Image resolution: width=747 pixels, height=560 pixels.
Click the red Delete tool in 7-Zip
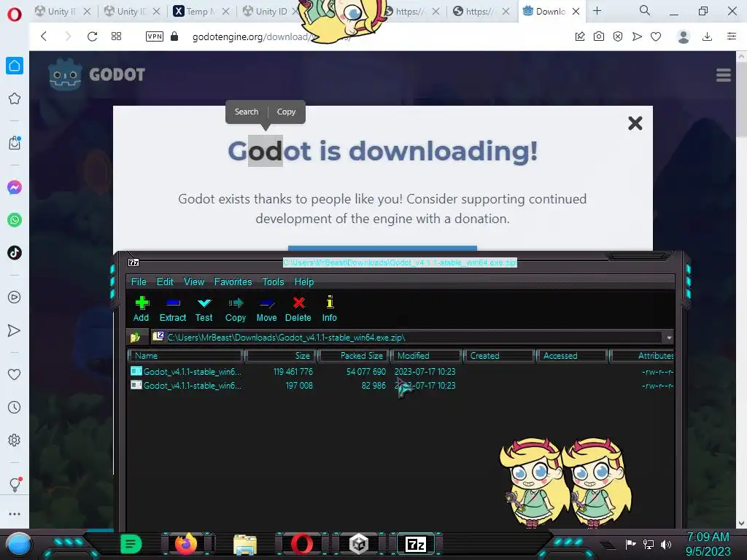pos(298,309)
